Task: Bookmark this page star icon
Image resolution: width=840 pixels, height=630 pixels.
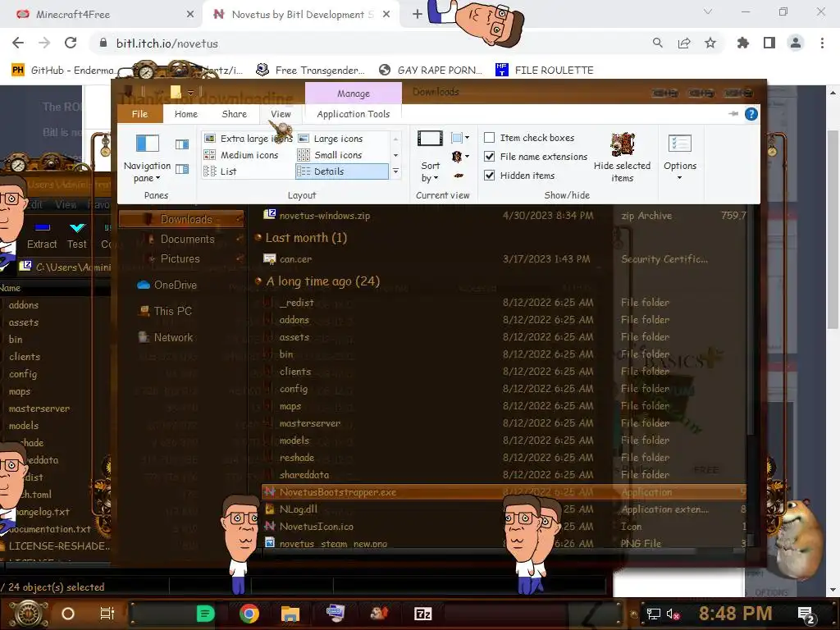Action: [710, 43]
